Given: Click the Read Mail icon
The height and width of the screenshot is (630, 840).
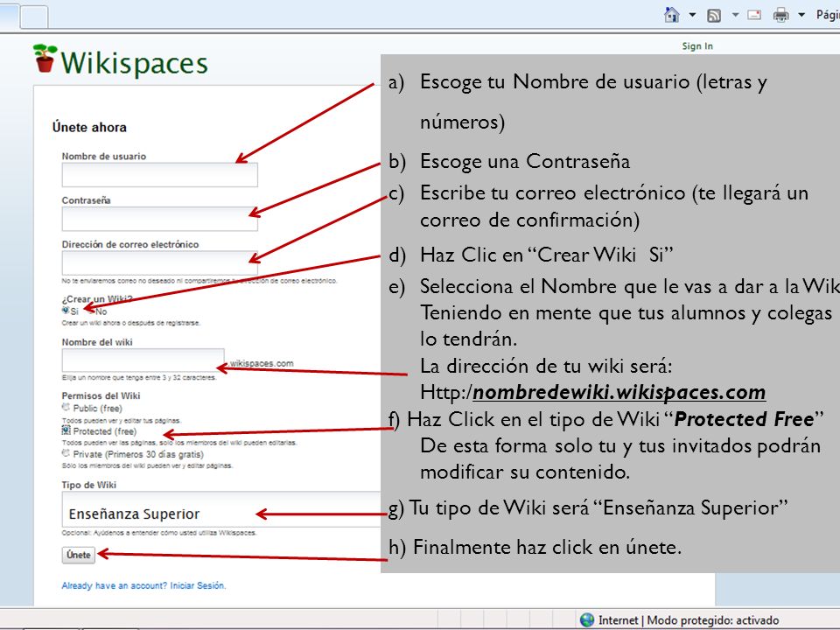Looking at the screenshot, I should pyautogui.click(x=754, y=15).
